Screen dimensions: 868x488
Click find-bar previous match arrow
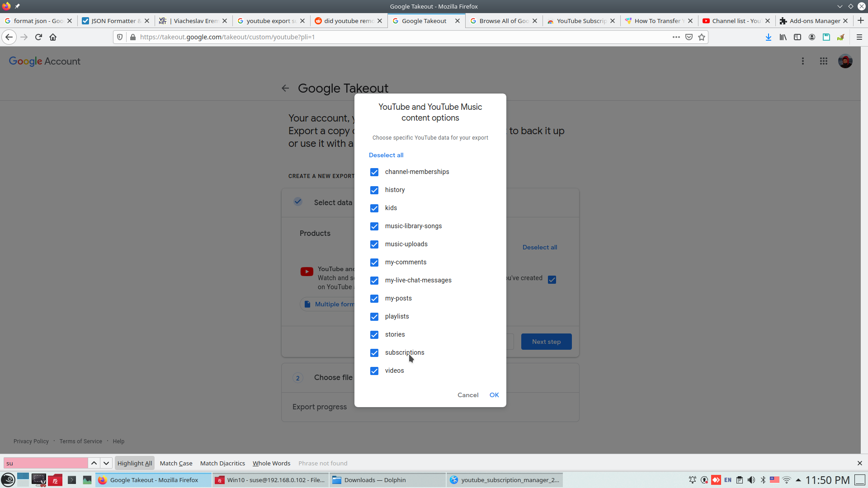pyautogui.click(x=94, y=463)
